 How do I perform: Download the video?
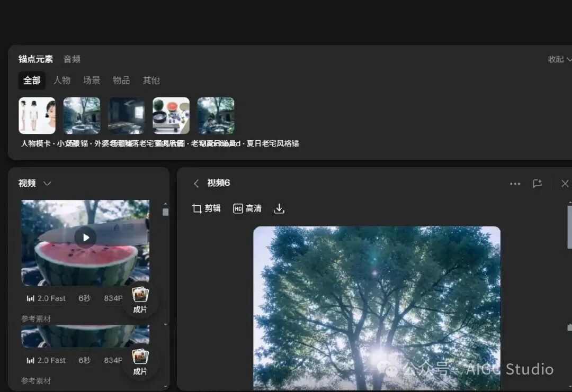click(279, 208)
